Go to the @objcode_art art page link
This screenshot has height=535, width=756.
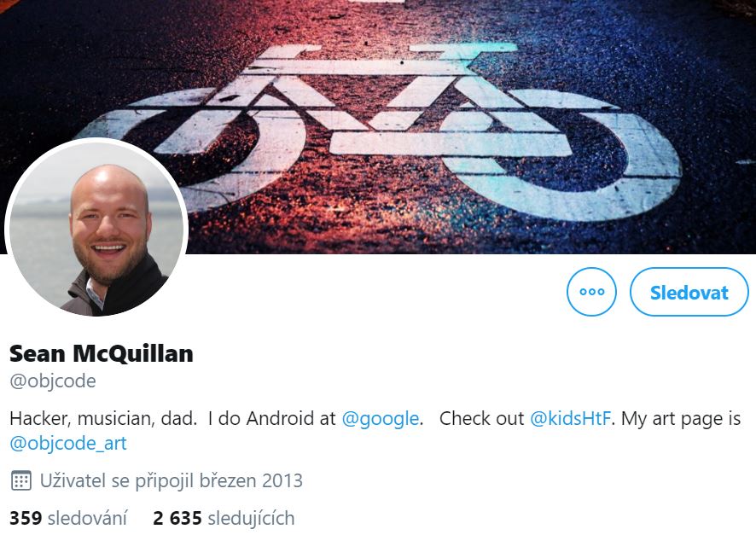point(68,443)
